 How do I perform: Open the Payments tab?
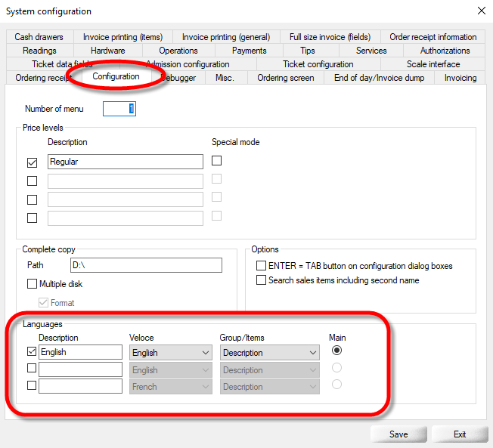pos(249,51)
